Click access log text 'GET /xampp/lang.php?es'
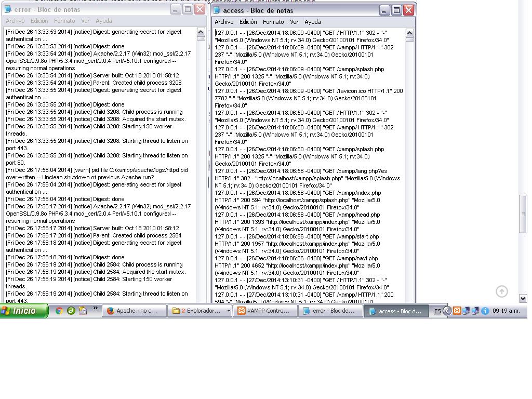532x399 pixels. pyautogui.click(x=355, y=171)
